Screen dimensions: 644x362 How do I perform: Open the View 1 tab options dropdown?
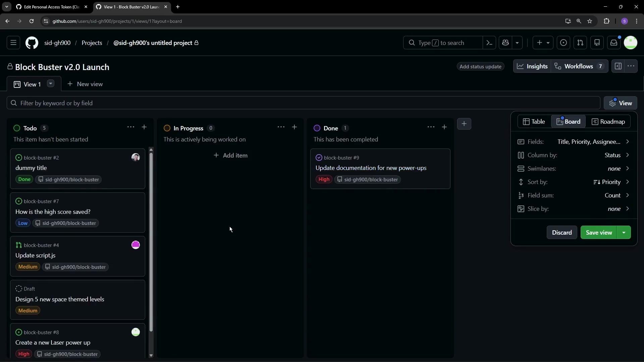(x=51, y=84)
